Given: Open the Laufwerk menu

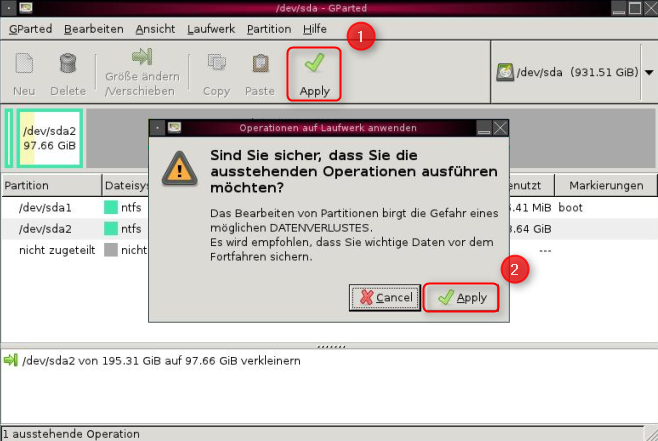Looking at the screenshot, I should click(x=211, y=29).
